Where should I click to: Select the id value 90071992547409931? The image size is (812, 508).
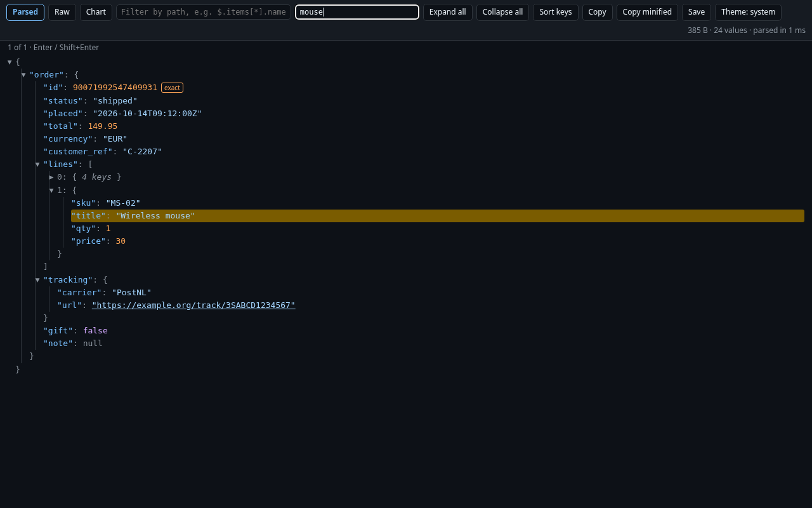(115, 88)
